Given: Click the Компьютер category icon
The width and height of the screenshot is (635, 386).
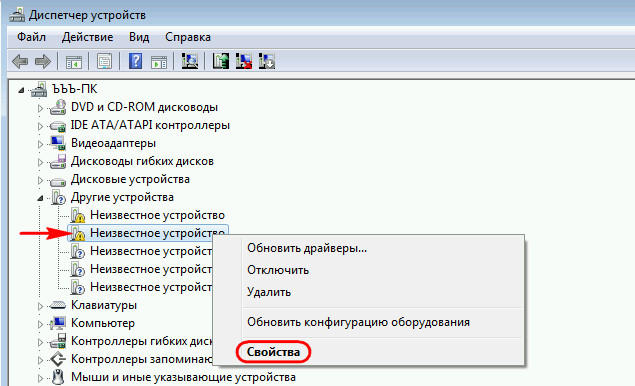Looking at the screenshot, I should [x=58, y=323].
